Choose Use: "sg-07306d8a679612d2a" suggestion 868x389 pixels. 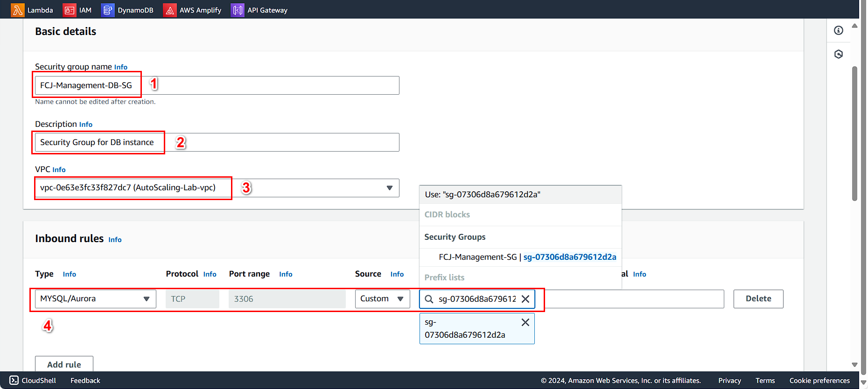(x=520, y=194)
